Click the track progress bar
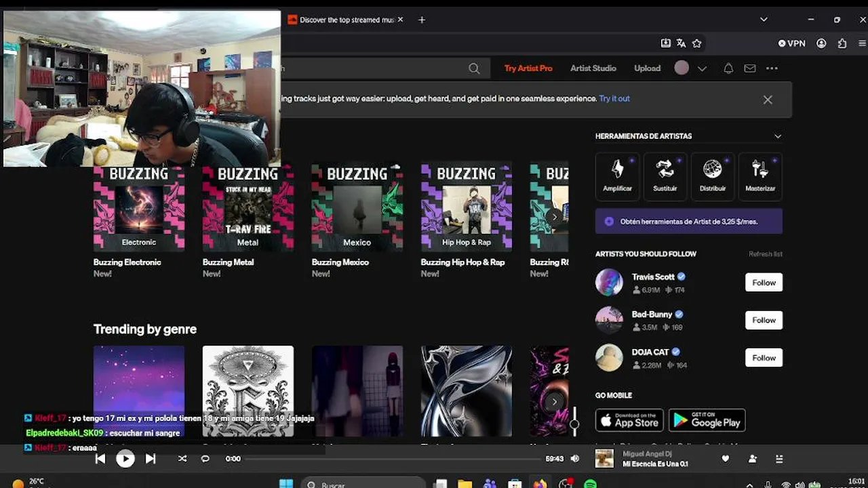 click(393, 459)
